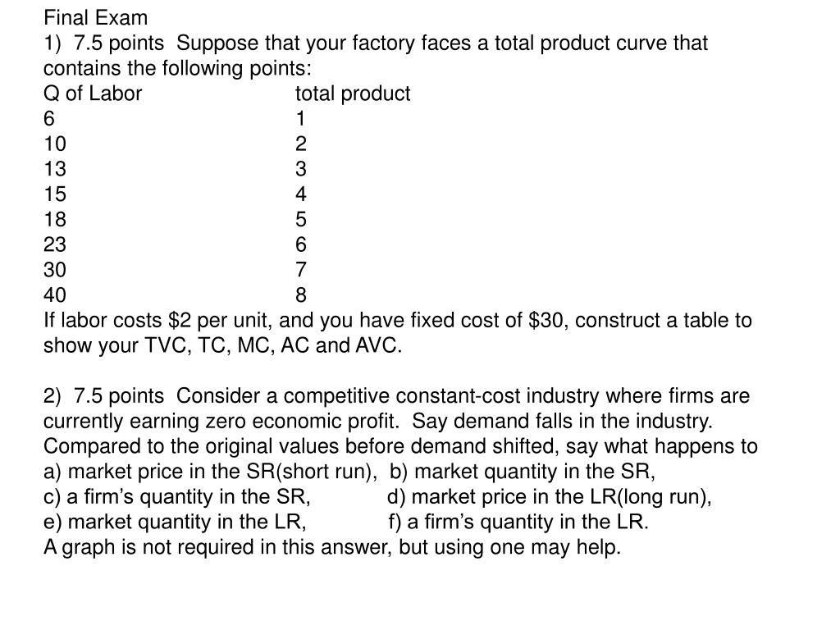Click the 'total product' column header

[353, 94]
